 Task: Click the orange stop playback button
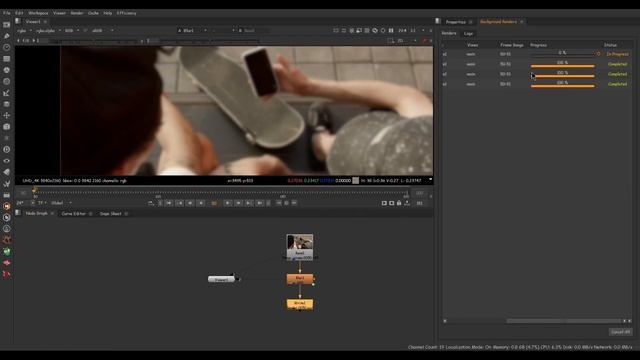pyautogui.click(x=214, y=203)
